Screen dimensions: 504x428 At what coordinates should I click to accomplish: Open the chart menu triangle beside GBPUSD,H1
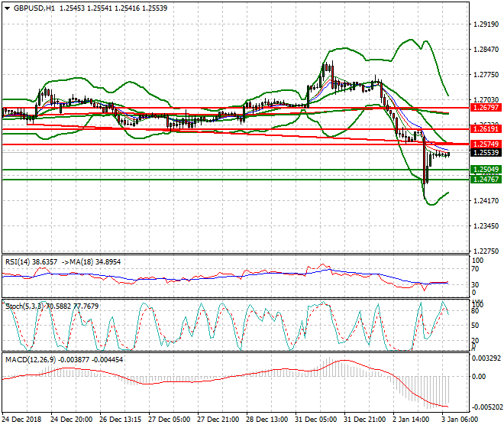pyautogui.click(x=8, y=8)
